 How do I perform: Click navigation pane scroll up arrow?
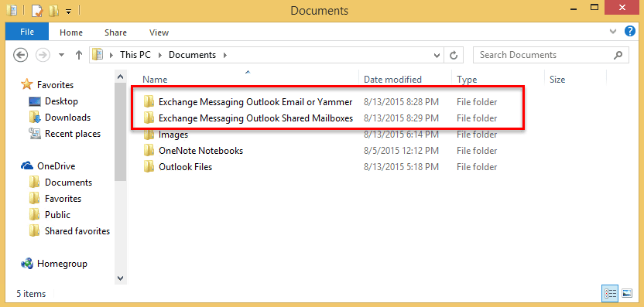point(120,77)
